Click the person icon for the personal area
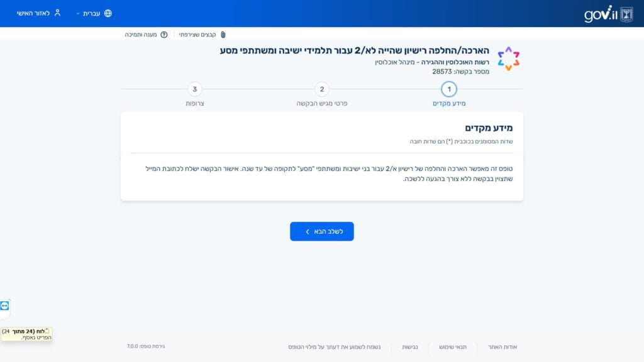Image resolution: width=644 pixels, height=362 pixels. 57,13
